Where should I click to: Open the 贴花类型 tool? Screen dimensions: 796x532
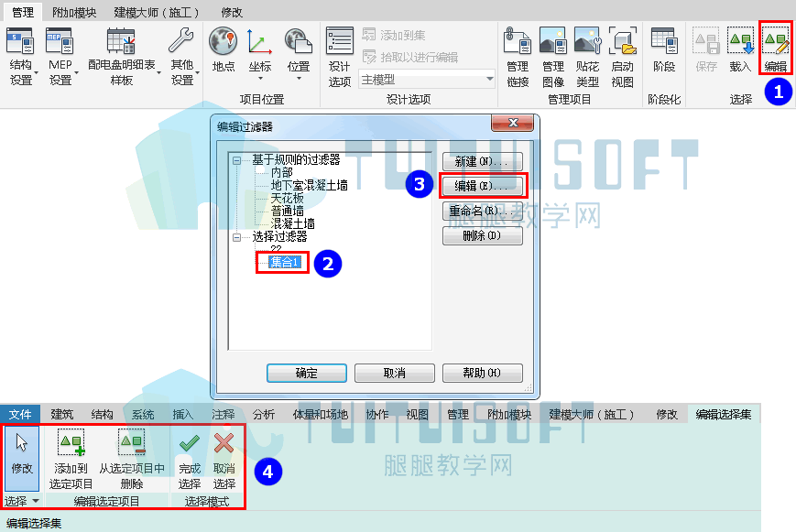587,57
